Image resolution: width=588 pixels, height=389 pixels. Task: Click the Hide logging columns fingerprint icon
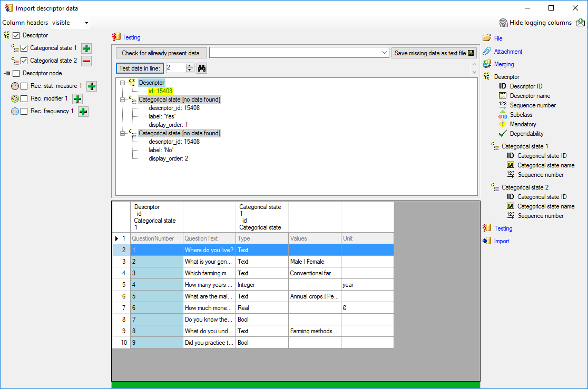pos(503,23)
